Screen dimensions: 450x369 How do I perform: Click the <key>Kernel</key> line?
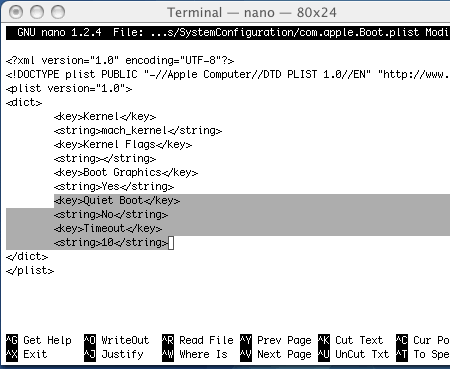click(105, 116)
